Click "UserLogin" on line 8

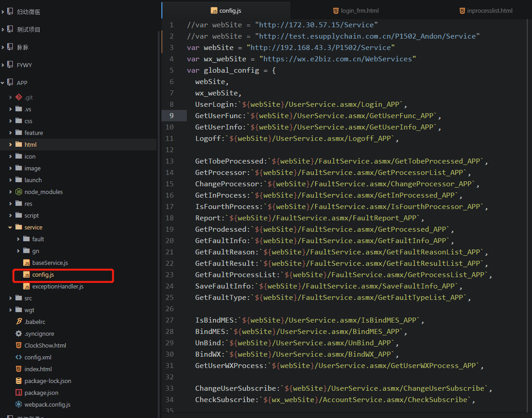click(214, 104)
